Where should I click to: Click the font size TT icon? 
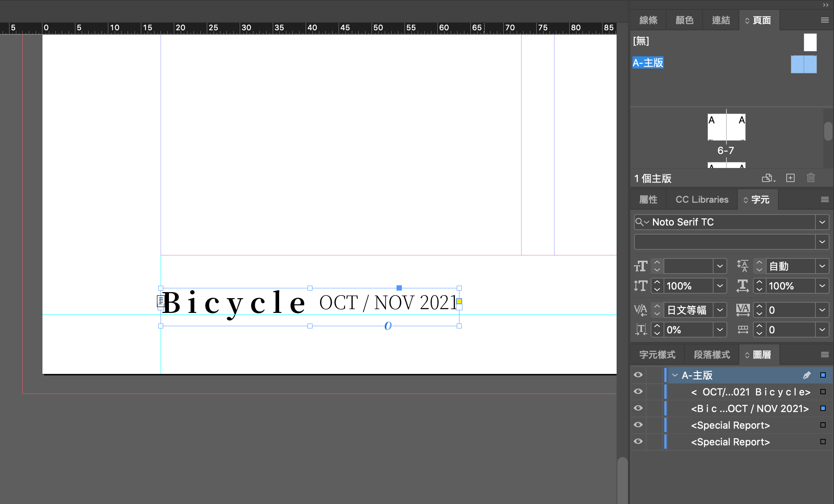640,266
